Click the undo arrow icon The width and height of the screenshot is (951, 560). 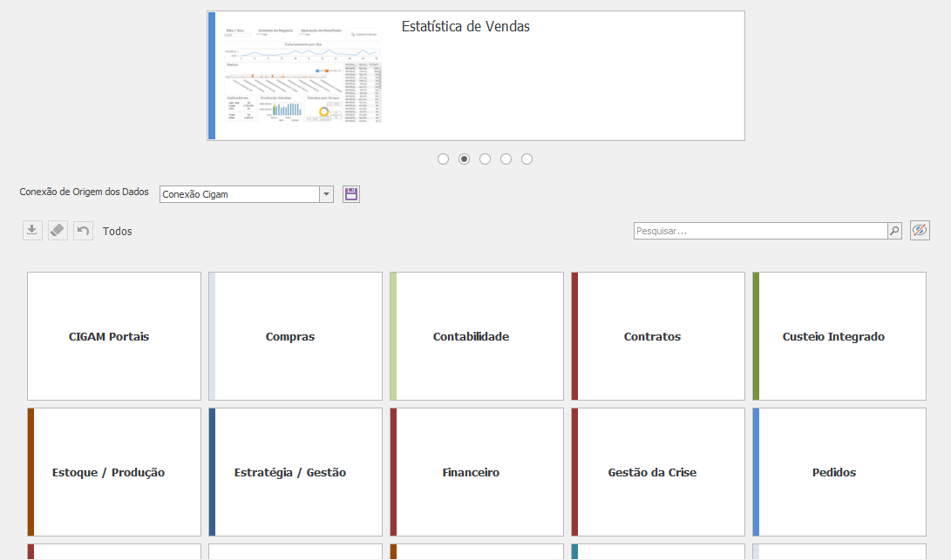click(x=83, y=230)
